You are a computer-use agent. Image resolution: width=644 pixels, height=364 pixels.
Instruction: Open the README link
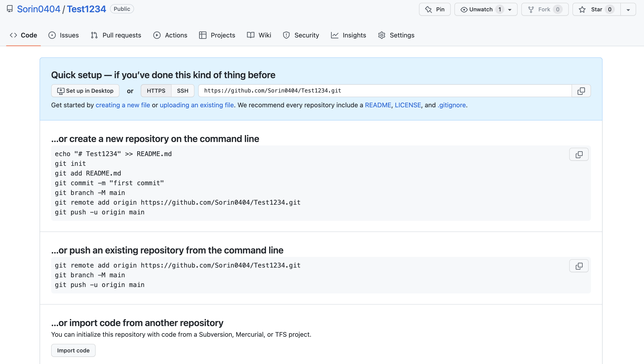click(x=378, y=105)
